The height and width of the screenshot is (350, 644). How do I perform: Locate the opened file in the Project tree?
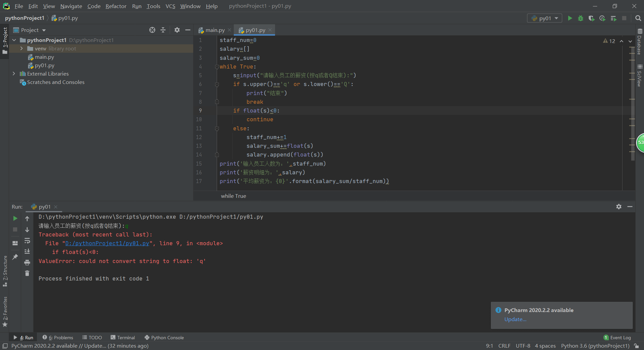pyautogui.click(x=152, y=30)
